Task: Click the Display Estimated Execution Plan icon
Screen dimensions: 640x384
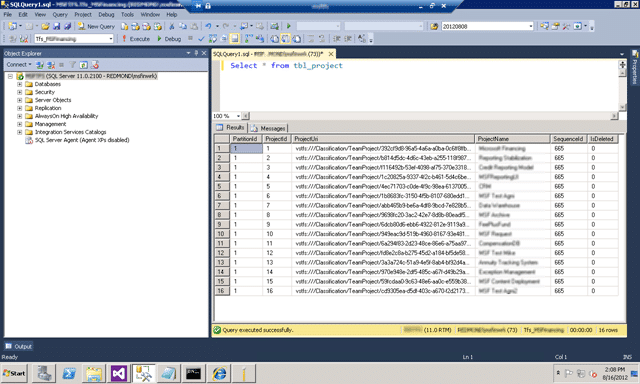Action: pyautogui.click(x=213, y=39)
